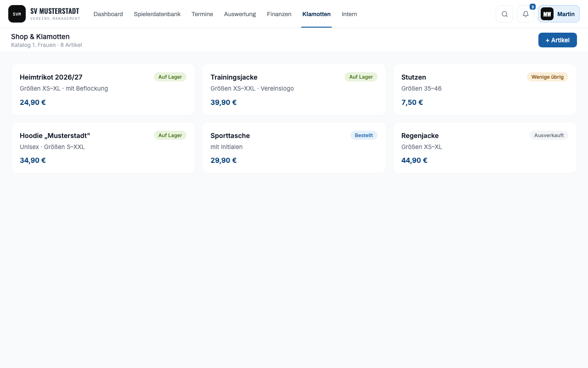
Task: Open Martin's user profile menu
Action: pyautogui.click(x=559, y=14)
